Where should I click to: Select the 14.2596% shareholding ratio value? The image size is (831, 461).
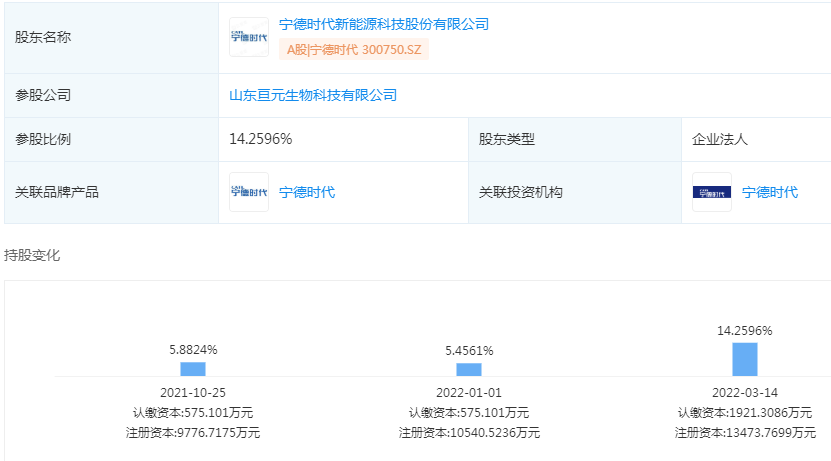(261, 139)
